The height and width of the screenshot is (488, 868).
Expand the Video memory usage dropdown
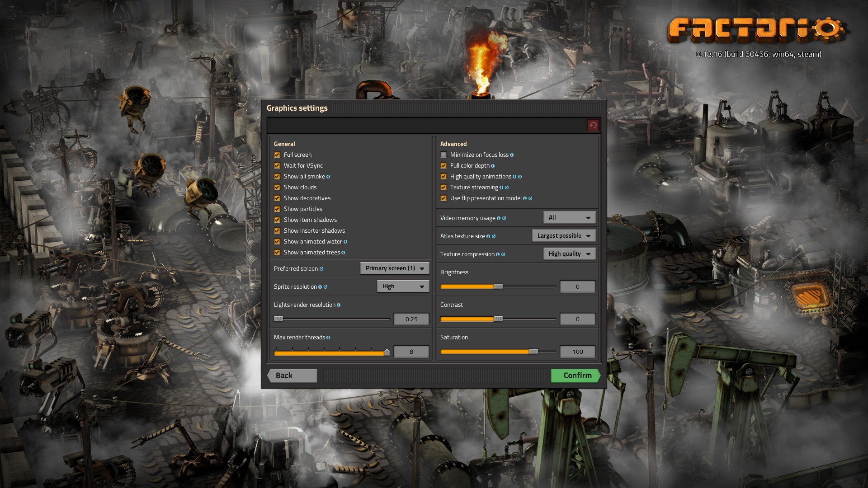click(567, 217)
